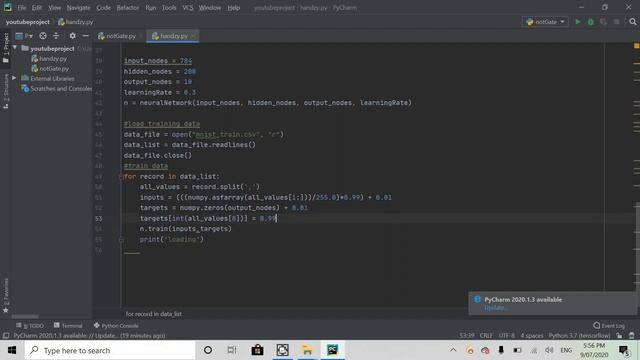The image size is (640, 360).
Task: Open the View menu
Action: tap(54, 8)
